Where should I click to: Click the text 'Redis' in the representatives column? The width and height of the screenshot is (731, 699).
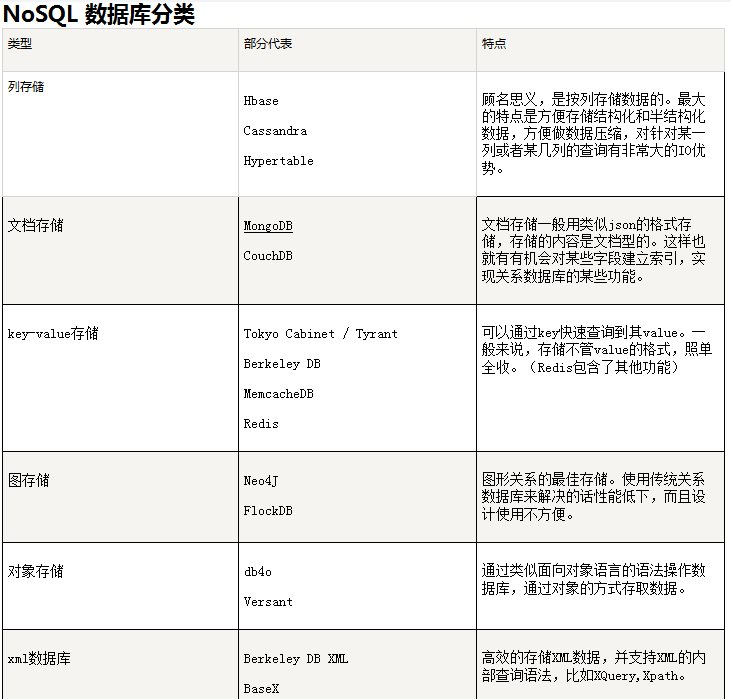[261, 424]
